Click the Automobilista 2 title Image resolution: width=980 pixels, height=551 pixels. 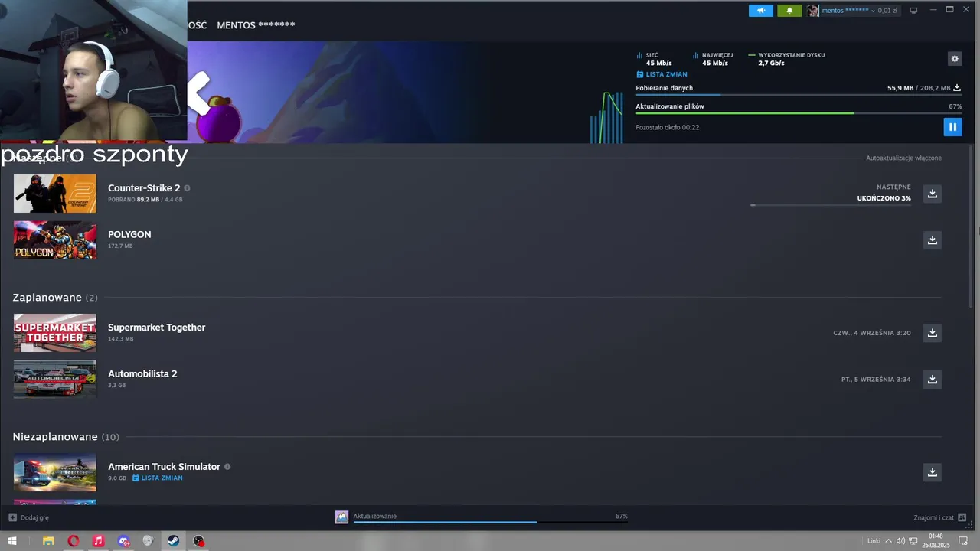[142, 374]
